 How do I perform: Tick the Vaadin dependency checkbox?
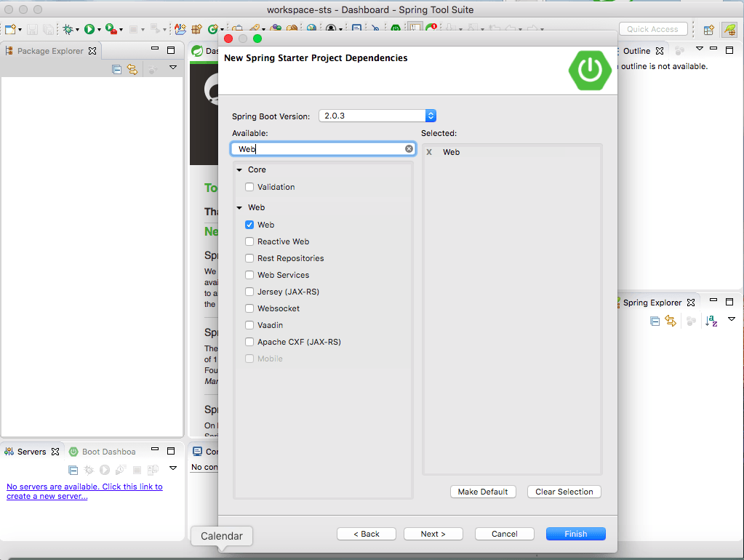[x=249, y=325]
